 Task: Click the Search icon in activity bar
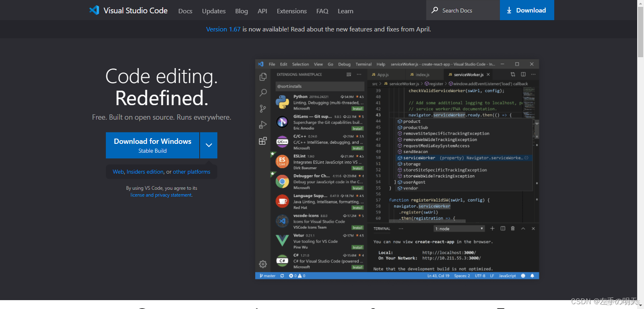click(263, 93)
